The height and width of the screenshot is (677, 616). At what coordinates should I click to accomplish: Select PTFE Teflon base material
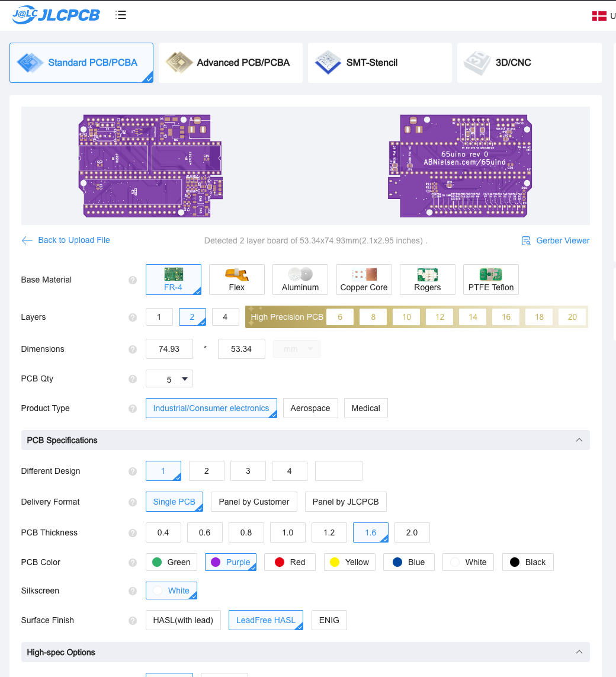[x=491, y=280]
